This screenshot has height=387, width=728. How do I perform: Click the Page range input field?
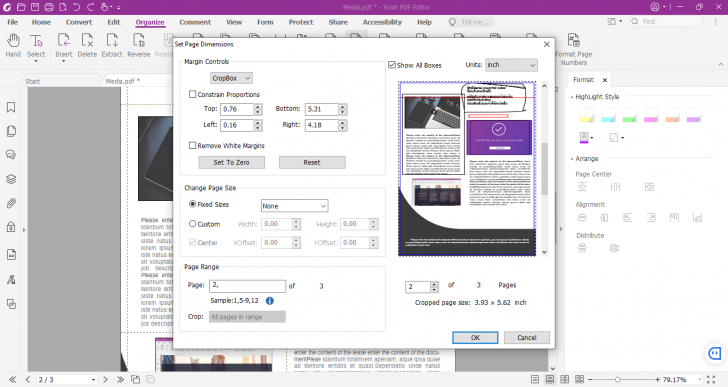[247, 285]
